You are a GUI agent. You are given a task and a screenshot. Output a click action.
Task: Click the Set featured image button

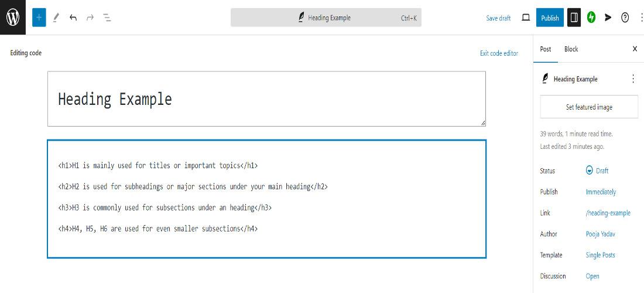point(589,107)
